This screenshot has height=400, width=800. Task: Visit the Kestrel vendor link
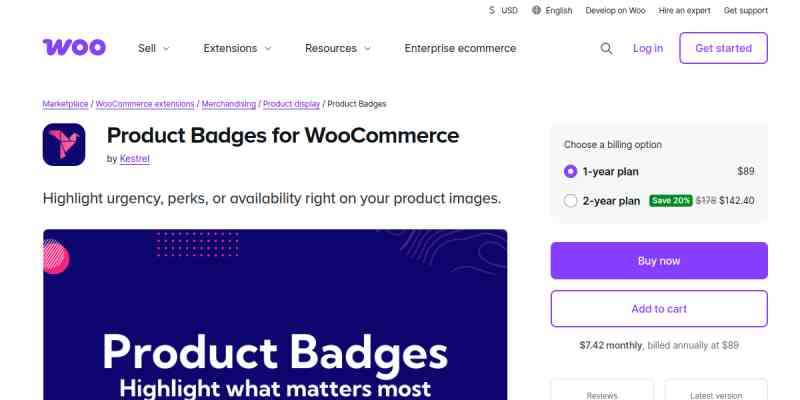(x=135, y=159)
